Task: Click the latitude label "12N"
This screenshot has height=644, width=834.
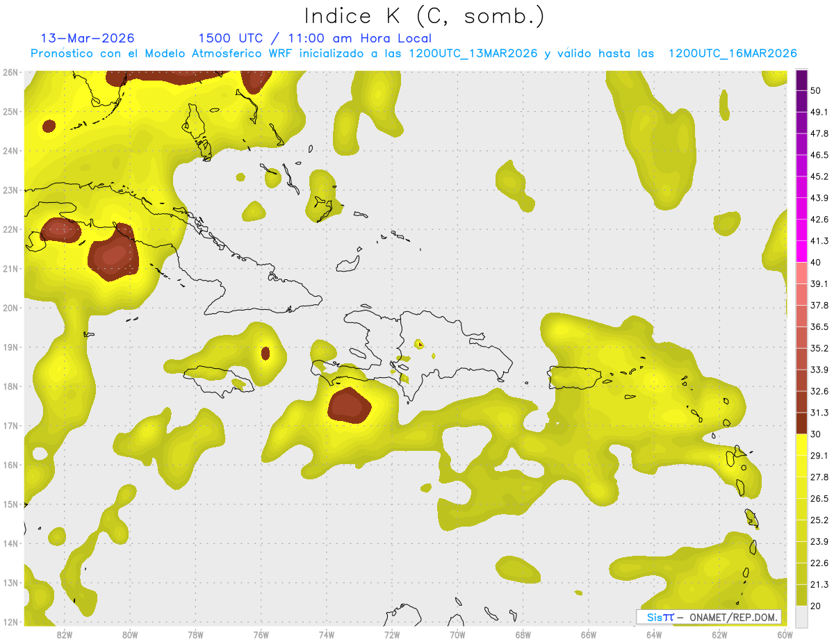Action: [10, 622]
